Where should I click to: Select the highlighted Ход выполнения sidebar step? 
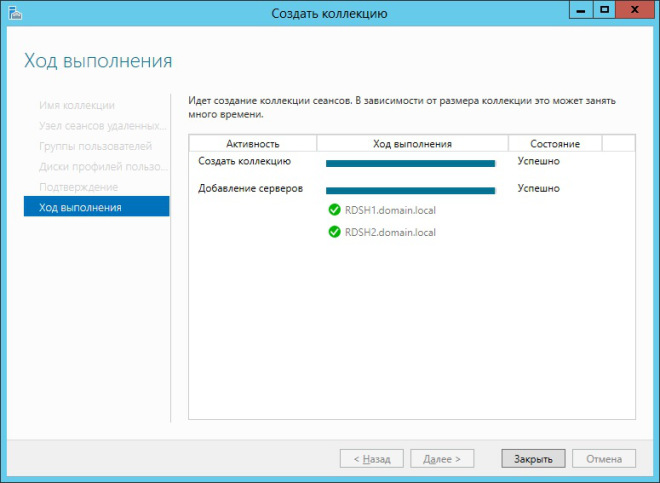[96, 207]
